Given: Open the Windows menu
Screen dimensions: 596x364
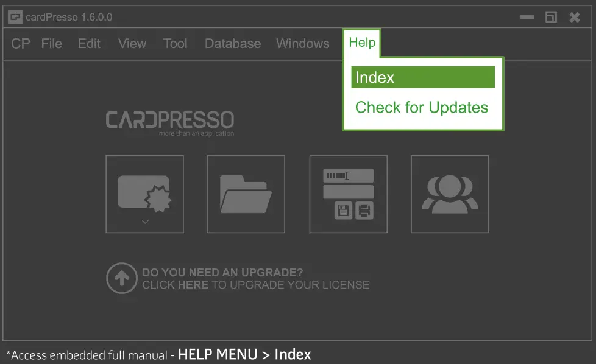Looking at the screenshot, I should [x=303, y=44].
